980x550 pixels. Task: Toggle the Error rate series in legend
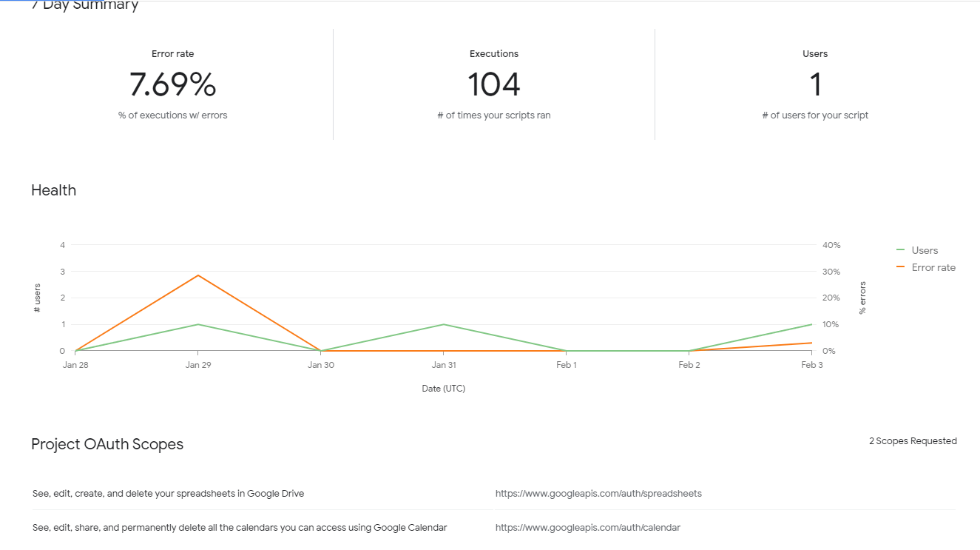tap(925, 267)
